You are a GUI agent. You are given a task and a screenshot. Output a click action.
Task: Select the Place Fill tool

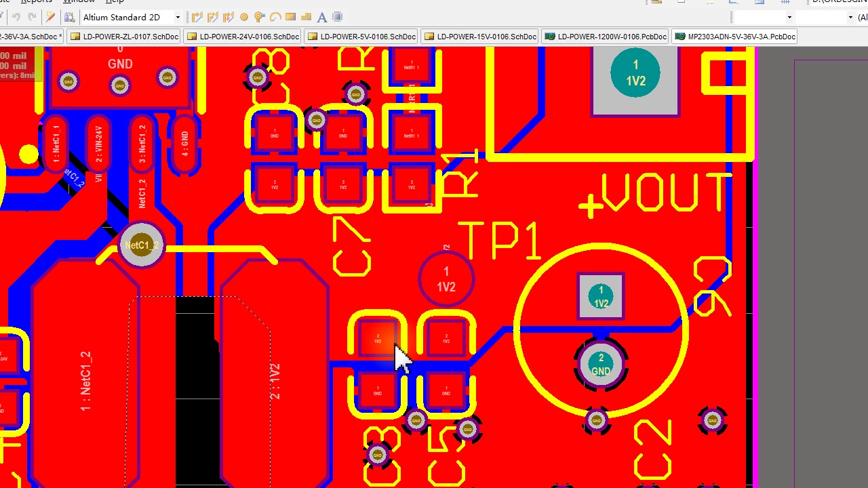pos(291,17)
